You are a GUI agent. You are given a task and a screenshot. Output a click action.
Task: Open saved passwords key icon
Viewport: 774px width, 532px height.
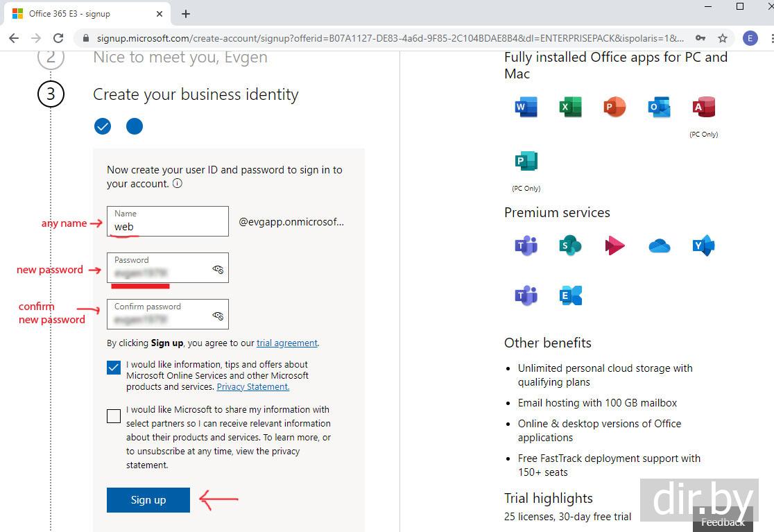point(700,38)
